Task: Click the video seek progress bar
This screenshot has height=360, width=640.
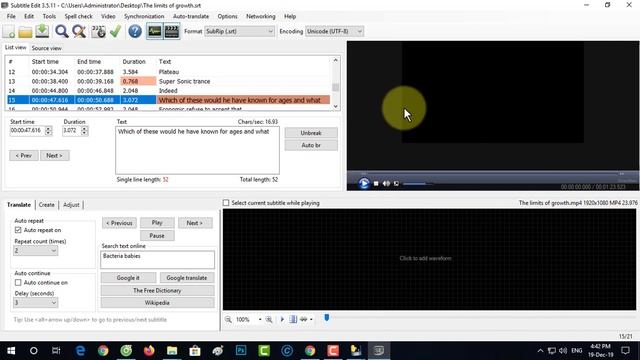Action: [492, 174]
